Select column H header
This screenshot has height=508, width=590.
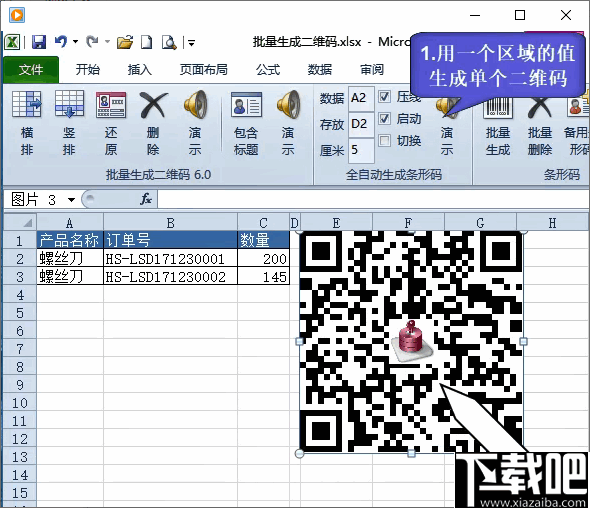point(552,223)
